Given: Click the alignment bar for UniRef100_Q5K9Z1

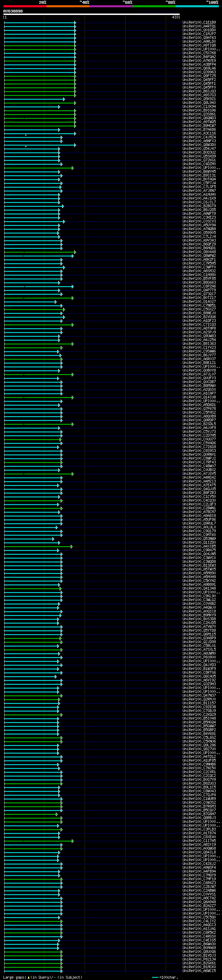Looking at the screenshot, I should (34, 99).
